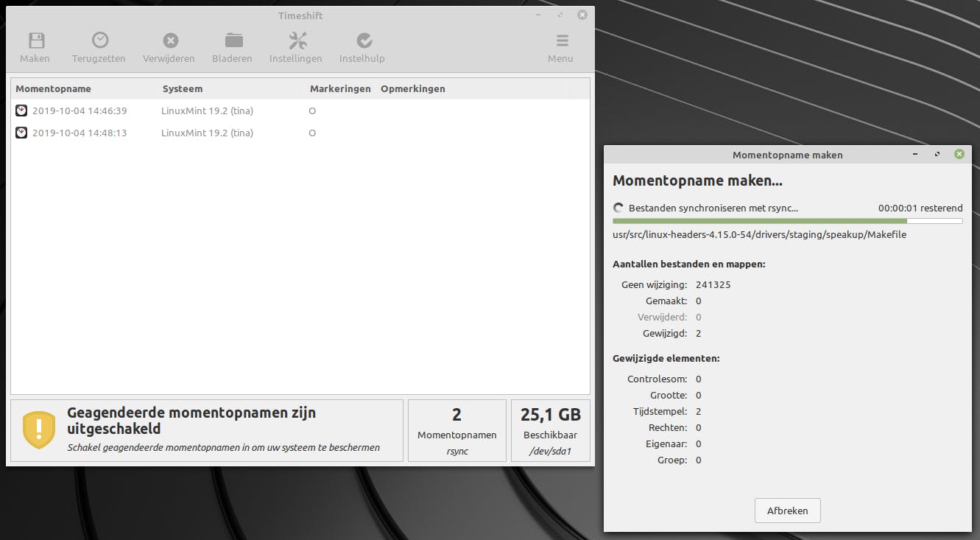Click the Geen wijziging value 241325
The height and width of the screenshot is (540, 980).
[x=713, y=284]
